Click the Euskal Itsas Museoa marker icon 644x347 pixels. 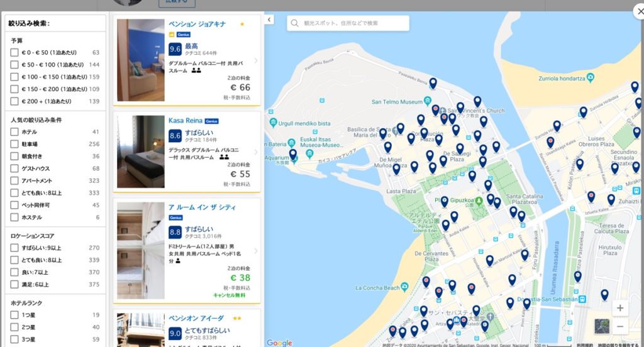(x=309, y=153)
